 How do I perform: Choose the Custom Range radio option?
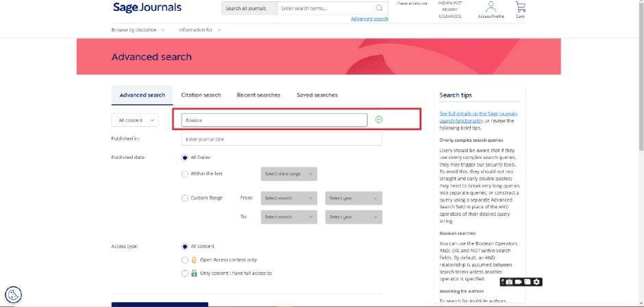click(x=185, y=198)
